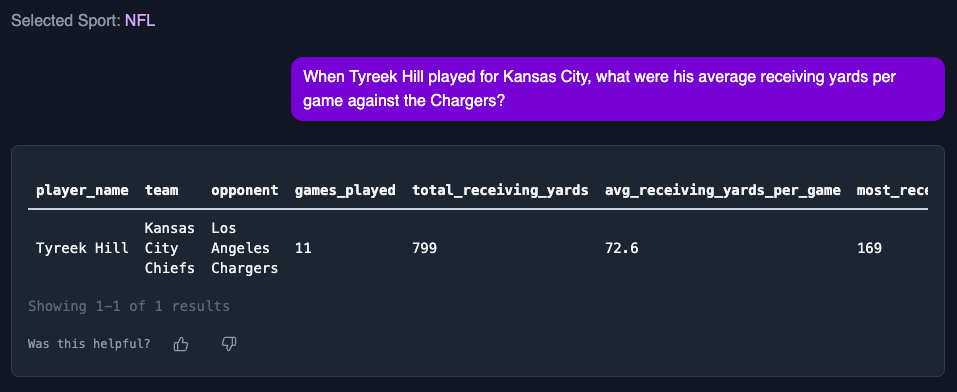This screenshot has width=957, height=392.
Task: Select the Los Angeles Chargers cell
Action: 245,249
